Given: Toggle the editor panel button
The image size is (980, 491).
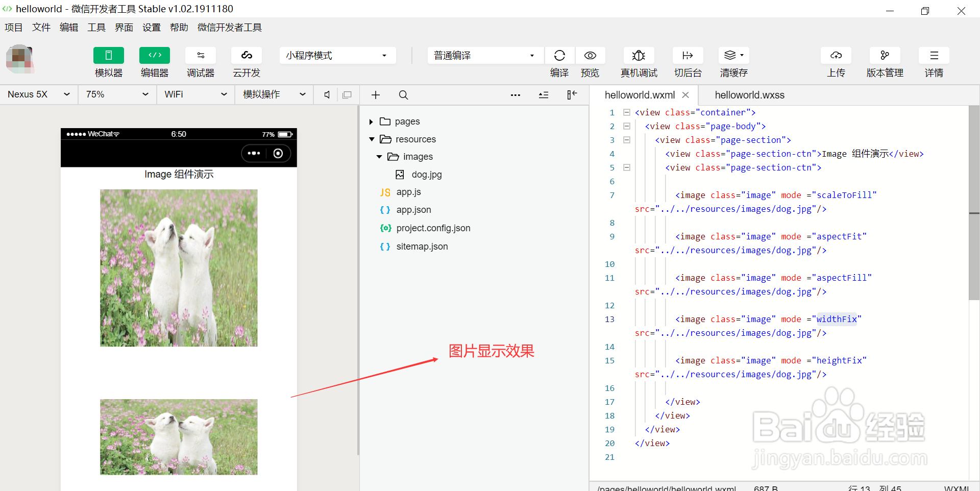Looking at the screenshot, I should 154,55.
